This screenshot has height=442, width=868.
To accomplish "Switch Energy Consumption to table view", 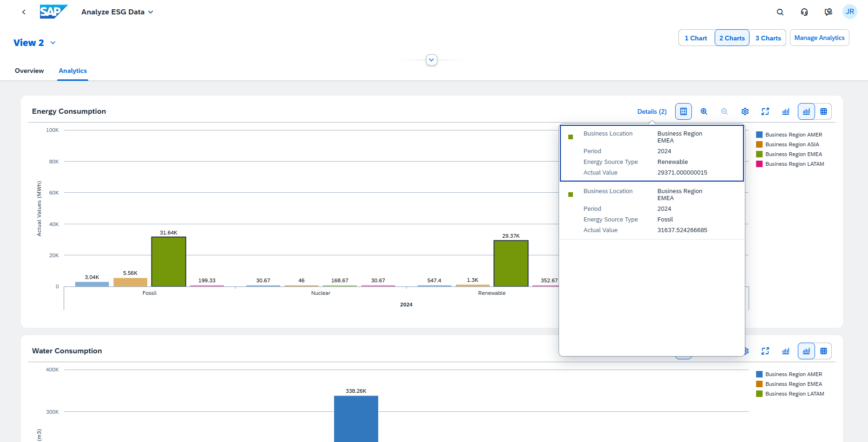I will (x=823, y=111).
